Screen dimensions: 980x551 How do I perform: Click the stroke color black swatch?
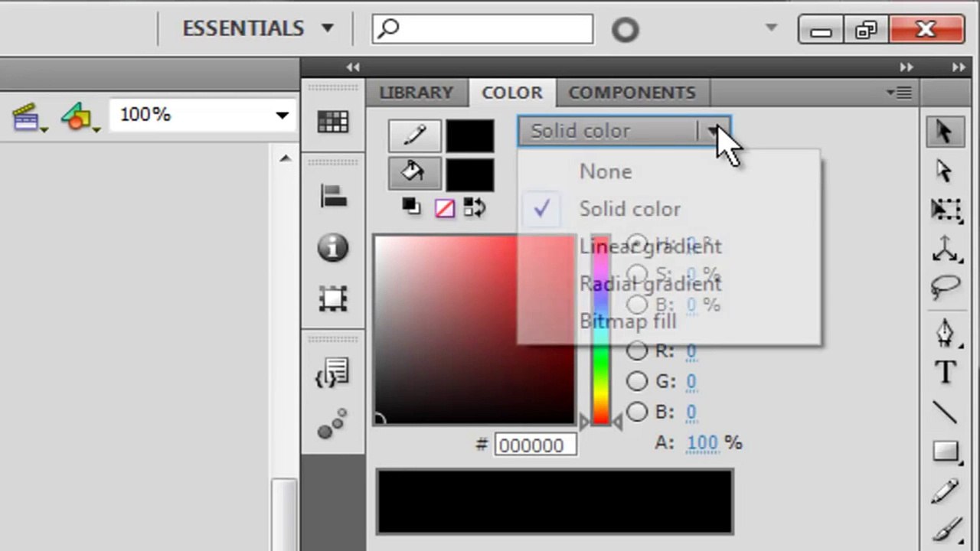(x=470, y=135)
